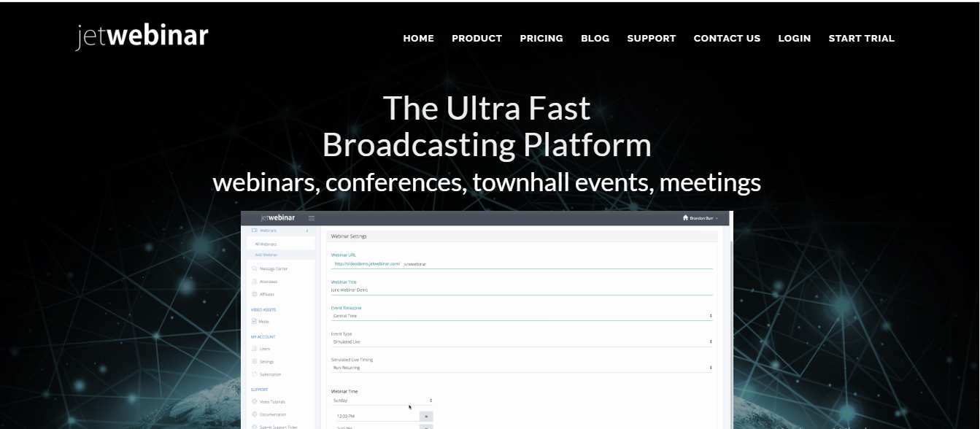Click the Webinars icon in the sidebar
This screenshot has height=429, width=980.
254,231
